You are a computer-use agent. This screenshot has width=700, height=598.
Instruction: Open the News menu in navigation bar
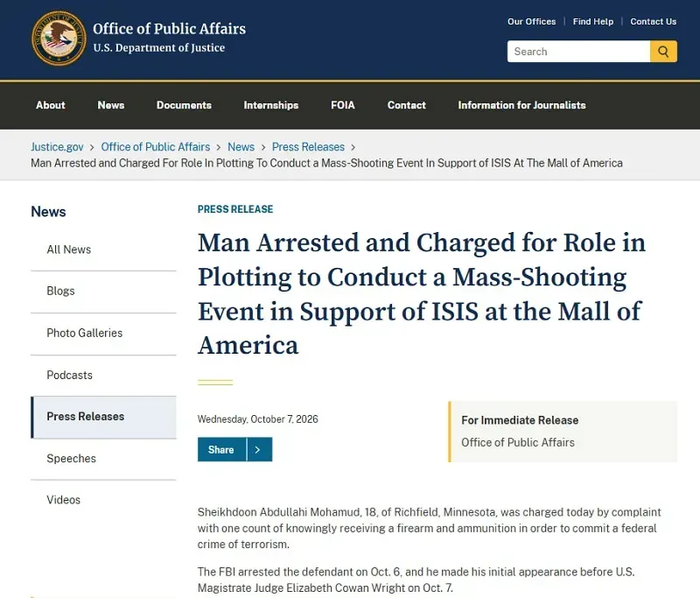tap(111, 105)
